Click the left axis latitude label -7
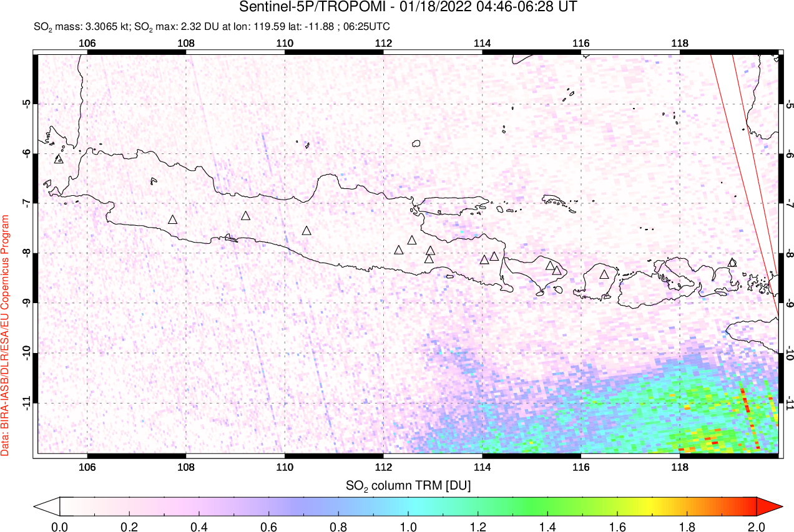The width and height of the screenshot is (794, 532). tap(26, 203)
